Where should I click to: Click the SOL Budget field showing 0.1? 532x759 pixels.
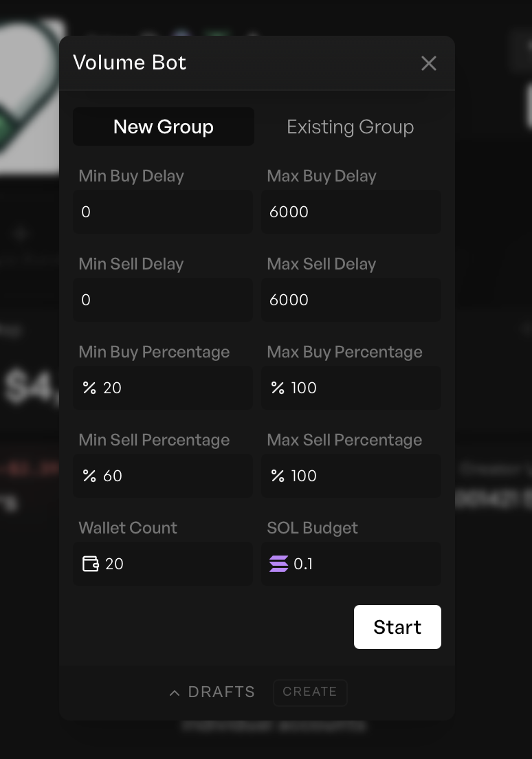(x=351, y=564)
